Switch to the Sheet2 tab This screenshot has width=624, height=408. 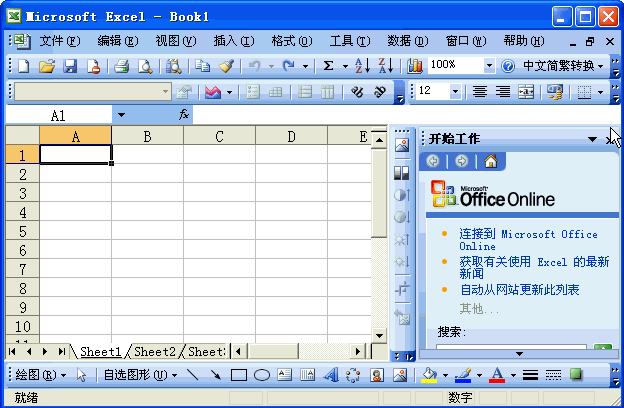click(154, 351)
